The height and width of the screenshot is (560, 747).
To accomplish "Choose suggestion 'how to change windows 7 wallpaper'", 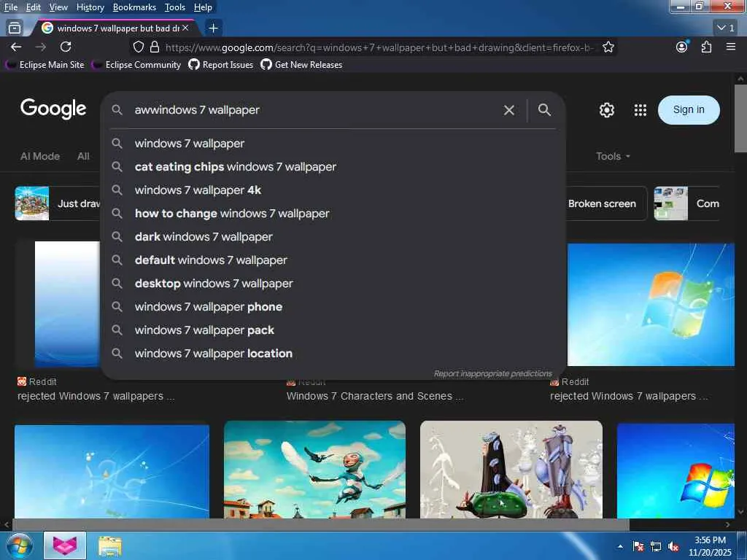I will click(333, 214).
